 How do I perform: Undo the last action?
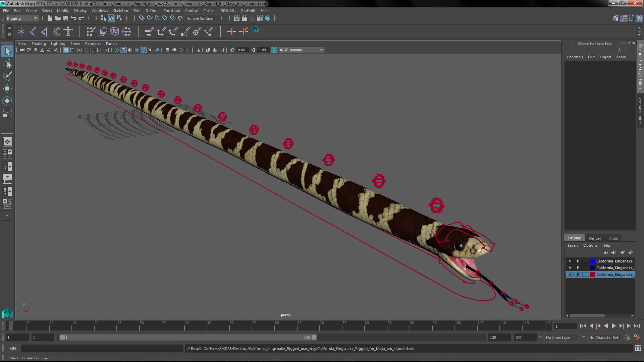[x=73, y=18]
